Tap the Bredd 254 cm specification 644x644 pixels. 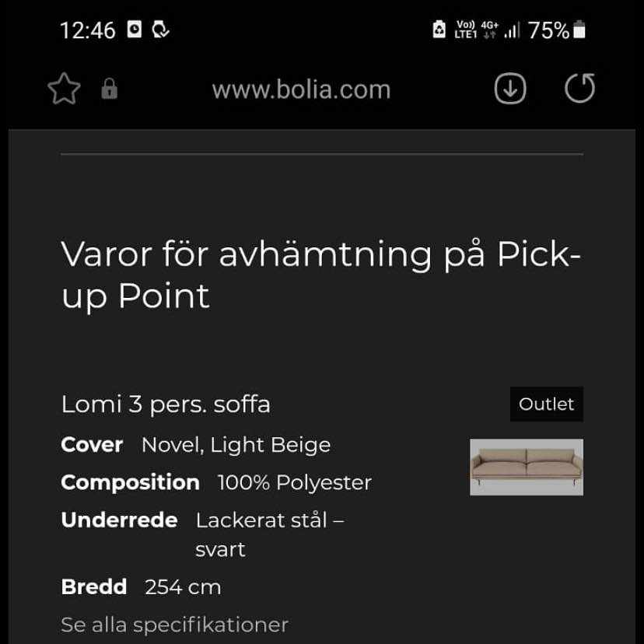click(141, 586)
